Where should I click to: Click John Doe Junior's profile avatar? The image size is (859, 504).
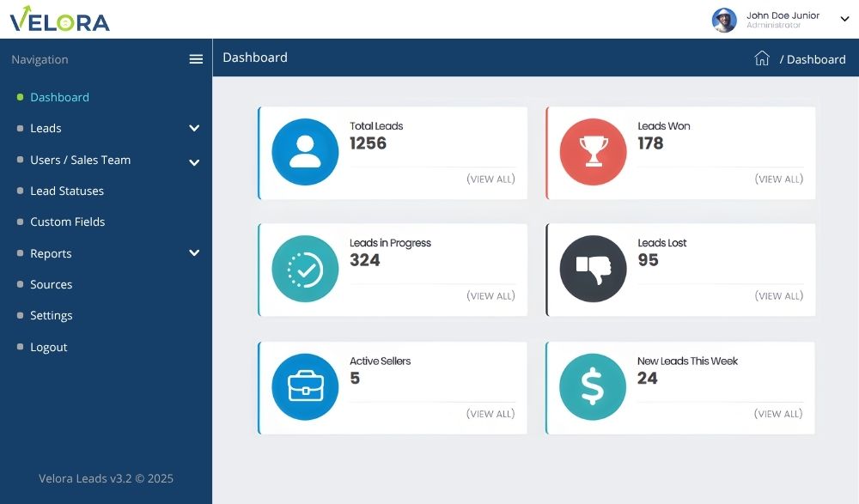click(x=724, y=20)
